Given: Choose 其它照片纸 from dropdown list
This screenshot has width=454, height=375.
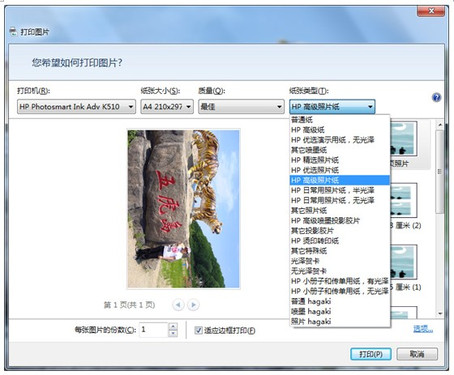Looking at the screenshot, I should (x=340, y=210).
